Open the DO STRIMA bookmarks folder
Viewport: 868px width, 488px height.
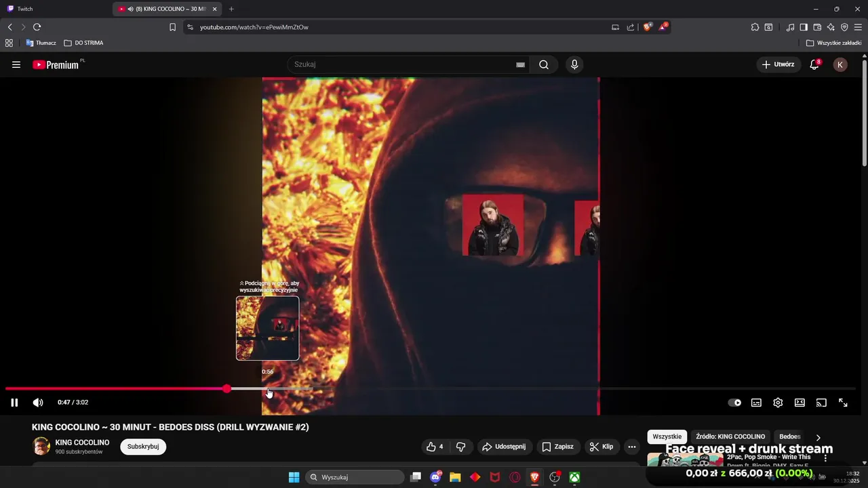coord(83,43)
